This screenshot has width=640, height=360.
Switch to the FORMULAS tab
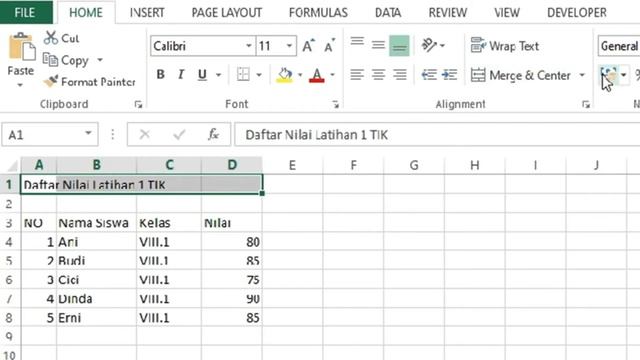tap(318, 13)
